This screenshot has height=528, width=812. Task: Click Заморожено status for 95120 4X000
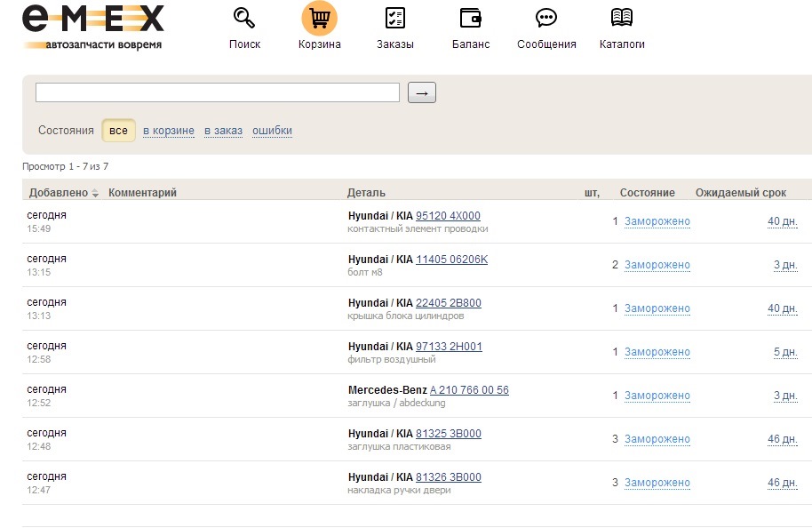657,221
